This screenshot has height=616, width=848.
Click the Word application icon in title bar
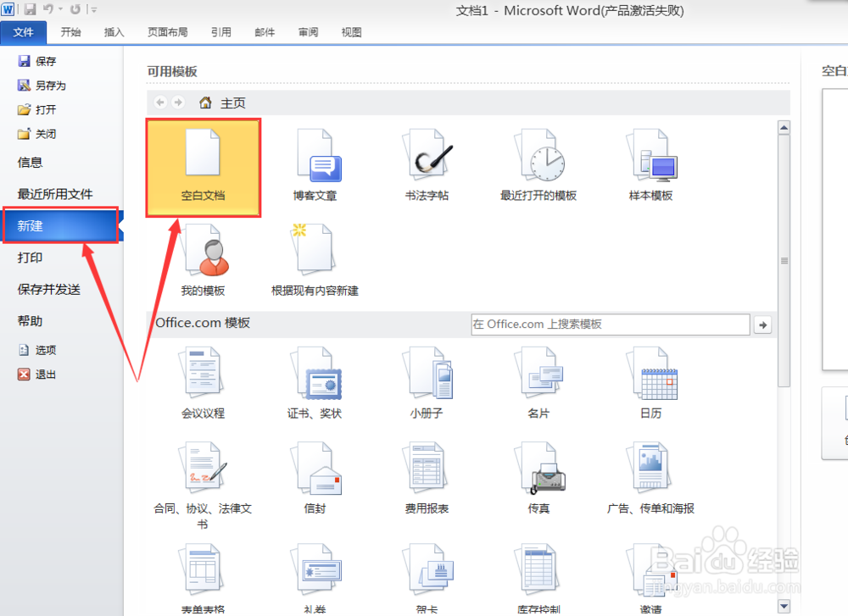pyautogui.click(x=8, y=9)
